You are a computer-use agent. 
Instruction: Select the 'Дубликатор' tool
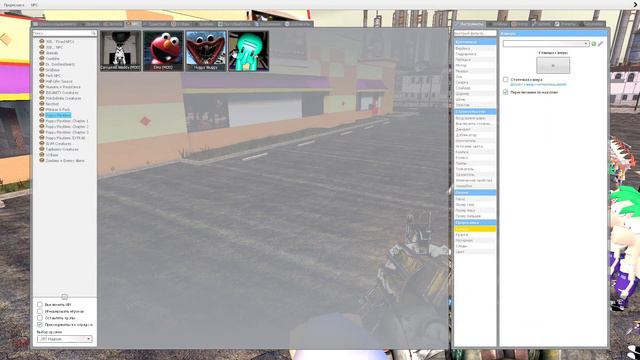[475, 135]
